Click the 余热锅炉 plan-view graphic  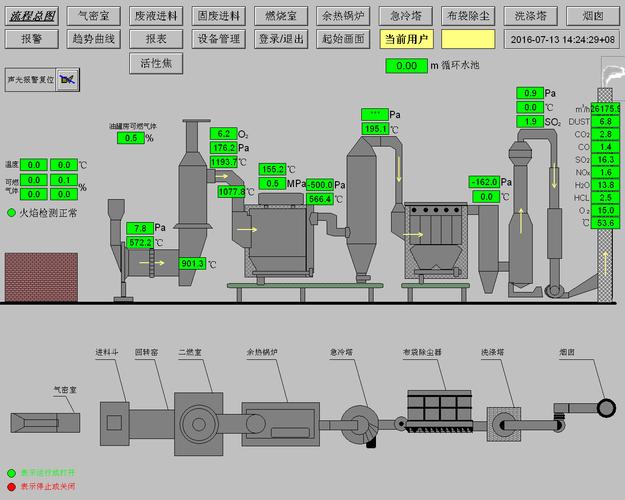[x=281, y=424]
